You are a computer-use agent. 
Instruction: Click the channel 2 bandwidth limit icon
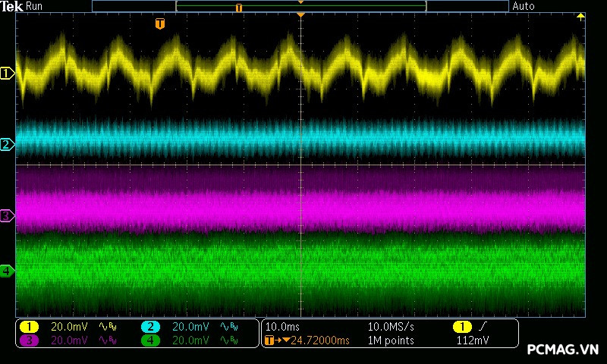point(228,327)
